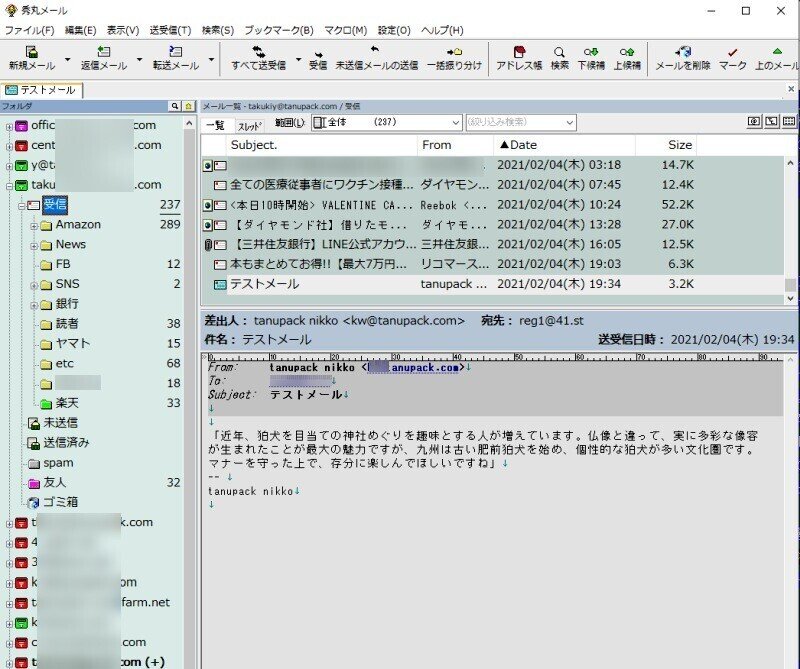
Task: Expand the 銀行 folder tree node
Action: click(34, 305)
